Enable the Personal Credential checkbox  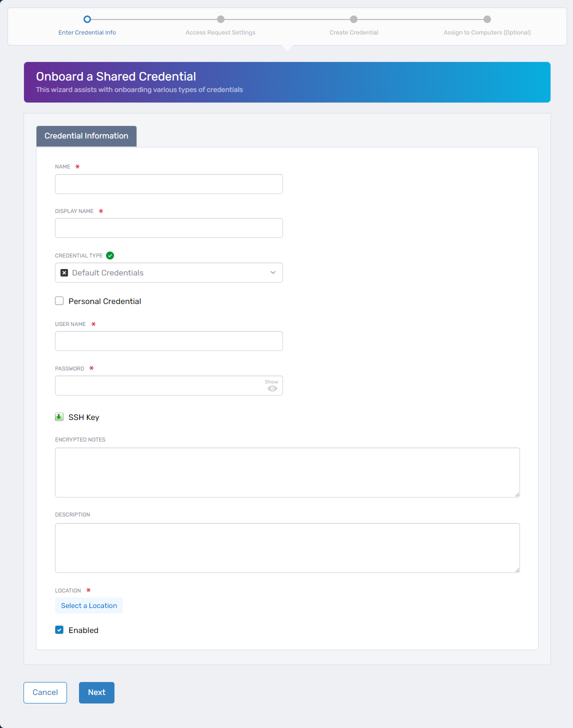(59, 300)
